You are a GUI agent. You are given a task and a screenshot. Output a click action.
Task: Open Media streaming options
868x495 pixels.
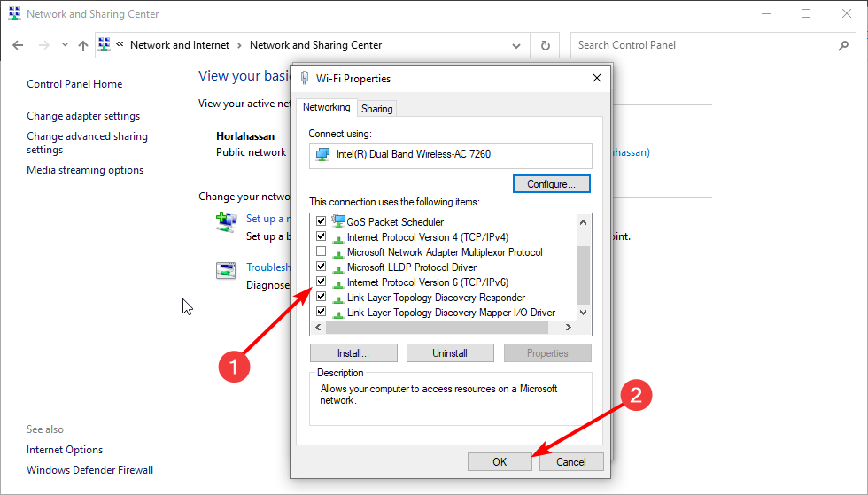point(85,170)
